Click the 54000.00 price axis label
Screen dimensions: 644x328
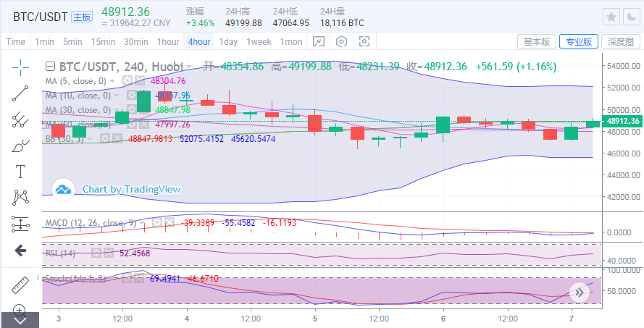click(x=624, y=66)
